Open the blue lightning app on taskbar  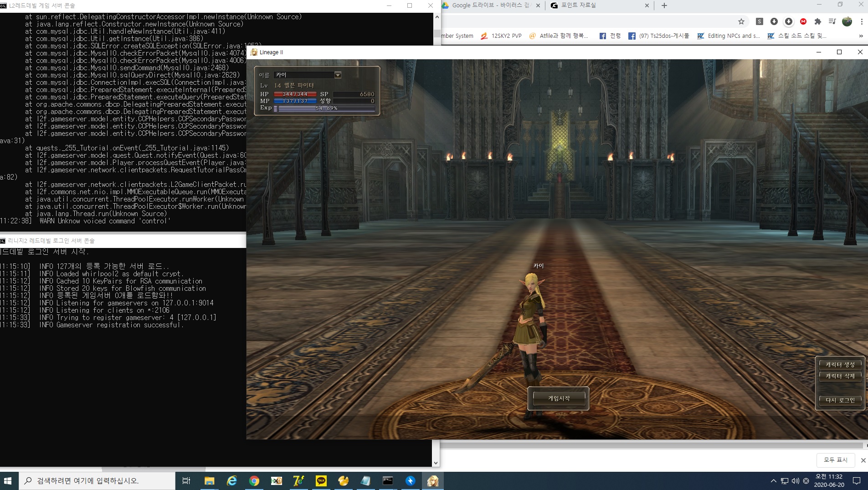point(411,480)
